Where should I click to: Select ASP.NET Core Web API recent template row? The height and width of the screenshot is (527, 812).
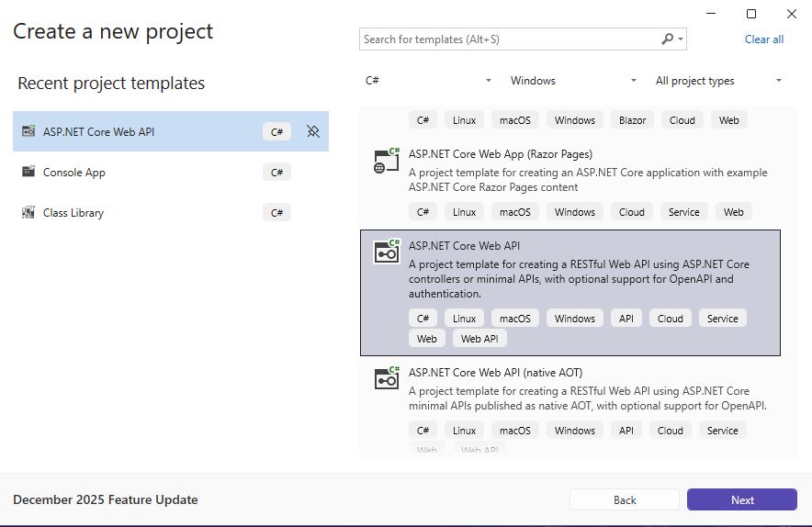(x=171, y=131)
